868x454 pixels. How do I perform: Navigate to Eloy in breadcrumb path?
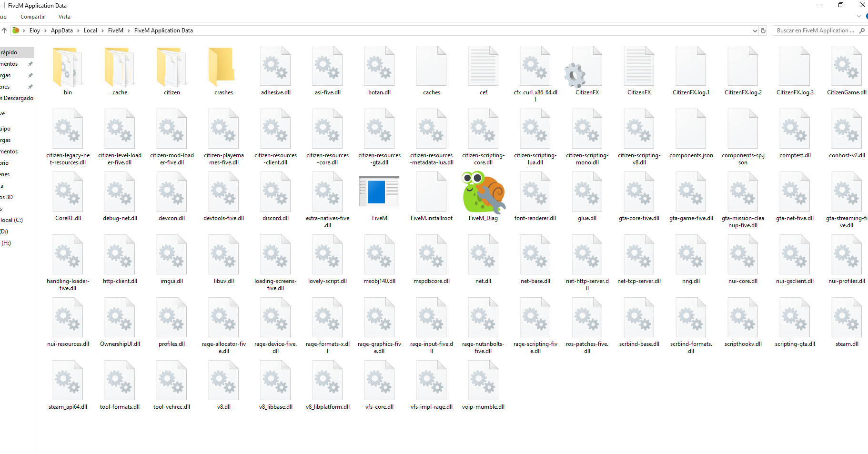coord(35,30)
